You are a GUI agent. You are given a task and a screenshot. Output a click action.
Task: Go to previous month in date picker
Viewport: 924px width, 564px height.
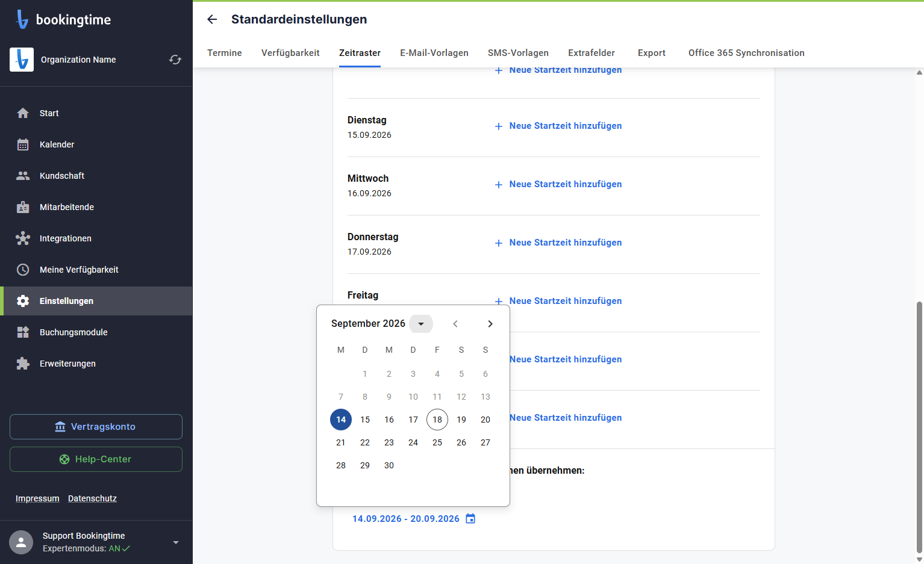[455, 324]
